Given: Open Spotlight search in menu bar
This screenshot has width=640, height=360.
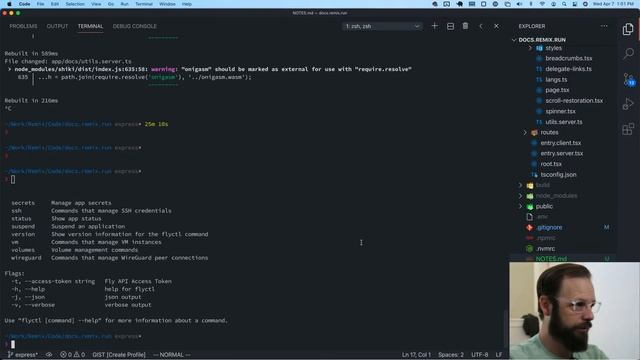Looking at the screenshot, I should point(564,4).
